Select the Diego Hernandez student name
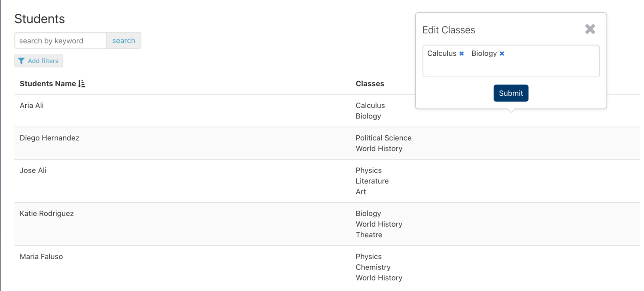This screenshot has height=291, width=644. tap(49, 138)
